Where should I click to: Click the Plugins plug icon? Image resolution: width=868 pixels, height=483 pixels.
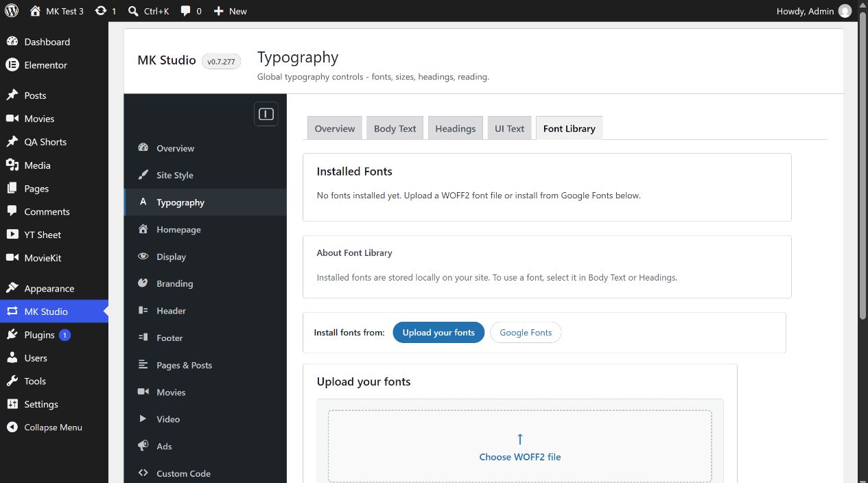(x=12, y=335)
